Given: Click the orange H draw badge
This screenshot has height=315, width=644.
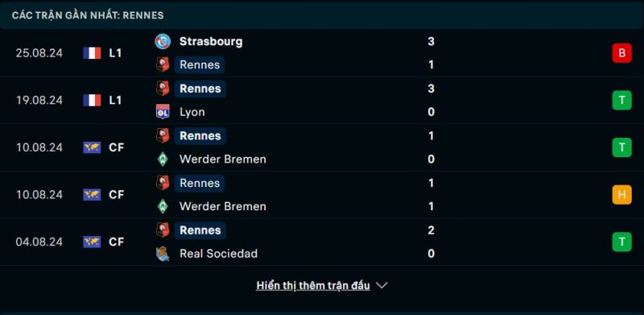Looking at the screenshot, I should point(621,194).
